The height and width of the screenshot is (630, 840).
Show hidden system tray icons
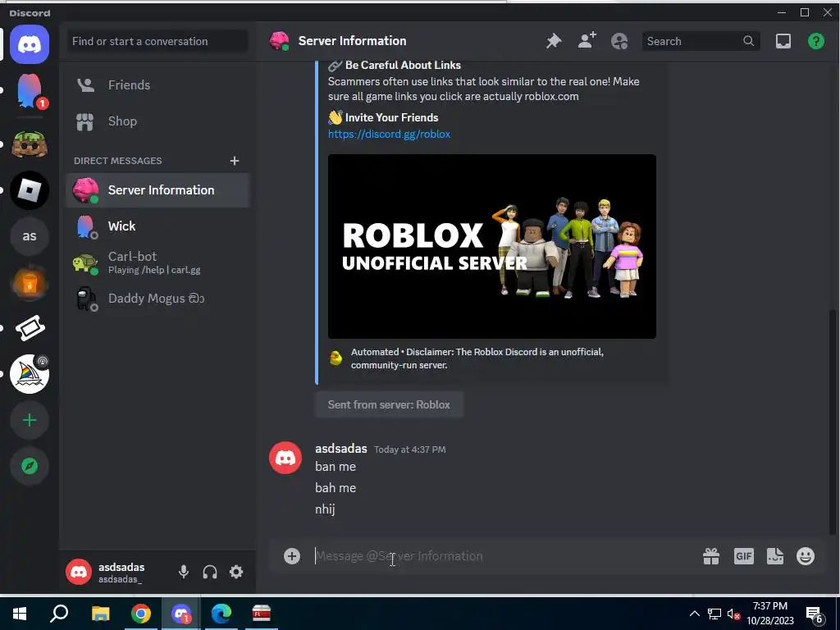coord(694,614)
